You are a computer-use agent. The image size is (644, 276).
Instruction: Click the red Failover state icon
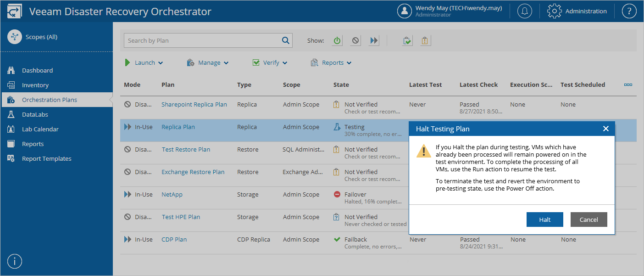pos(337,194)
